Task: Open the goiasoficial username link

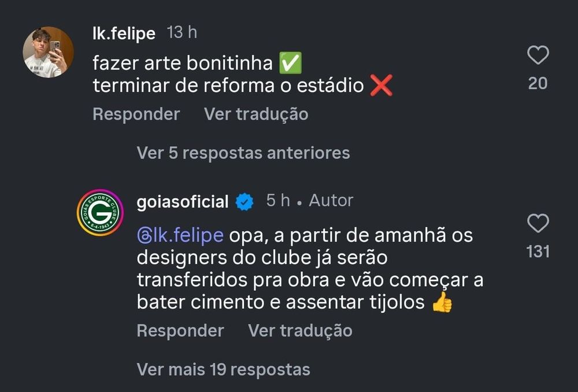Action: pyautogui.click(x=183, y=202)
